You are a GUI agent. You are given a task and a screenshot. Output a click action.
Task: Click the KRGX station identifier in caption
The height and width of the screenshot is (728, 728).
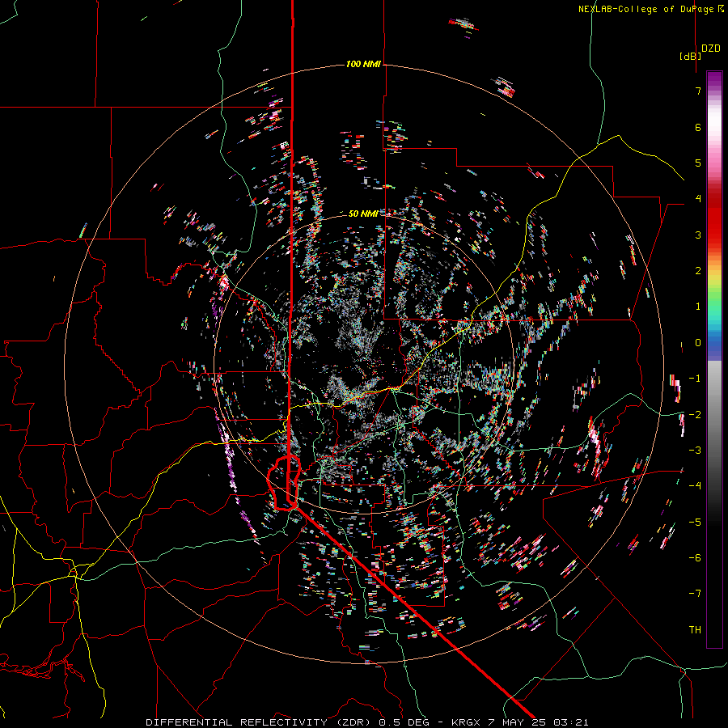tap(466, 722)
